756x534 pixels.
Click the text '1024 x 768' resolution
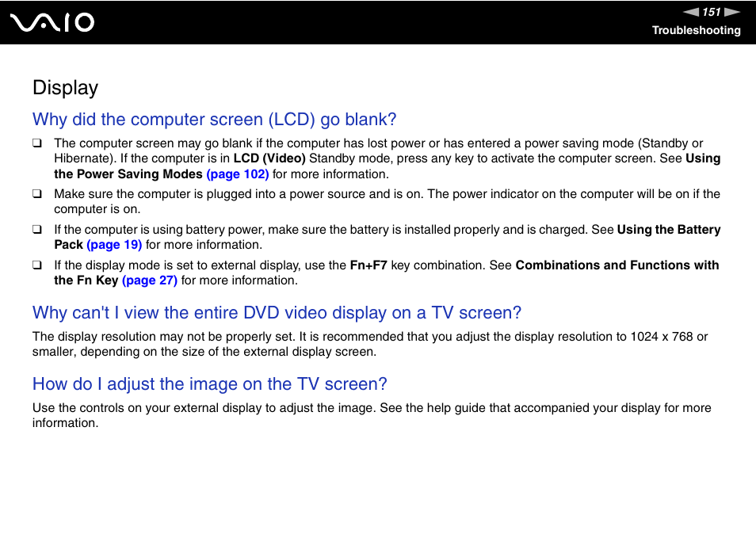[662, 337]
